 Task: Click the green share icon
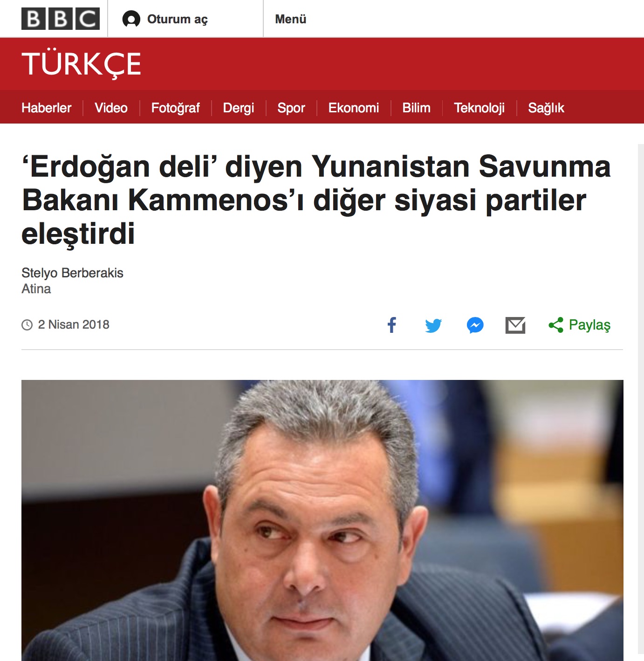556,325
